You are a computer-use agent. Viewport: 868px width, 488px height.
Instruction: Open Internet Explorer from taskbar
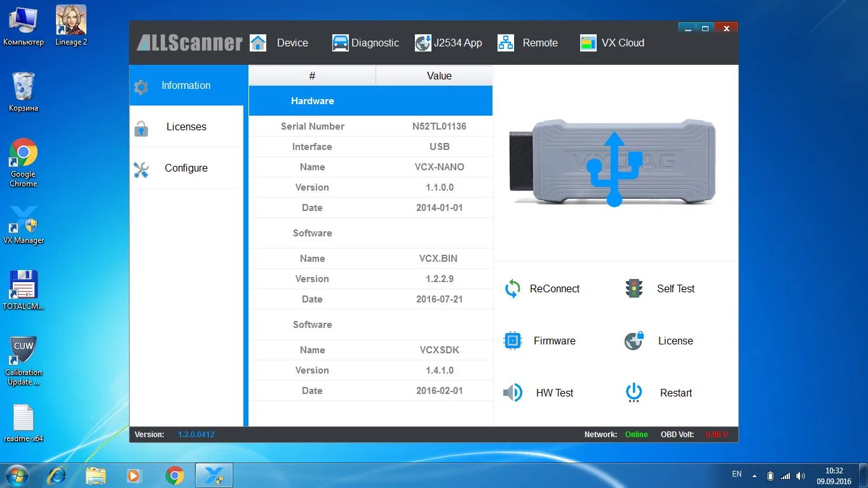(x=57, y=475)
